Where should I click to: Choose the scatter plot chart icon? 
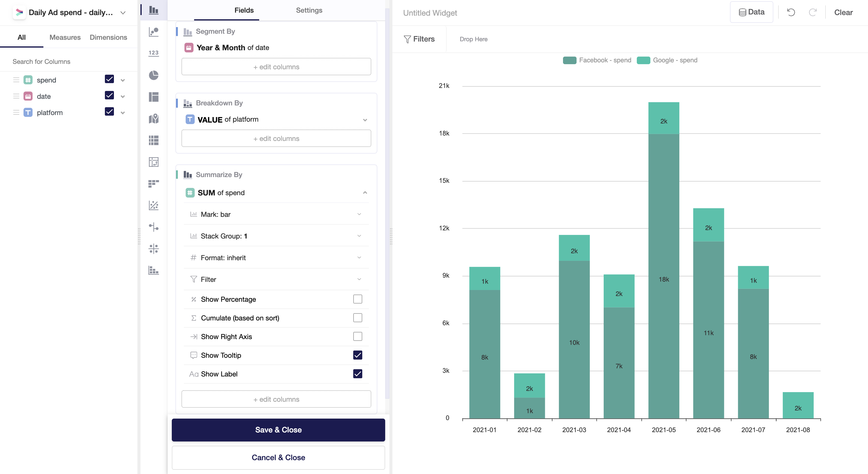(x=154, y=32)
